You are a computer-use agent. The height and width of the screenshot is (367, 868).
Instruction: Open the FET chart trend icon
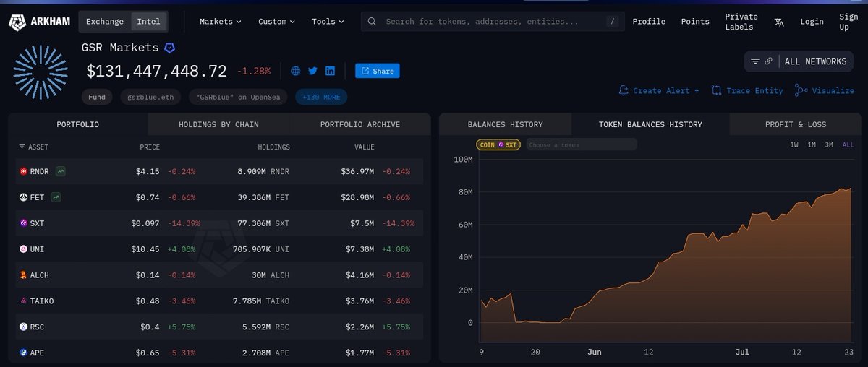point(56,197)
